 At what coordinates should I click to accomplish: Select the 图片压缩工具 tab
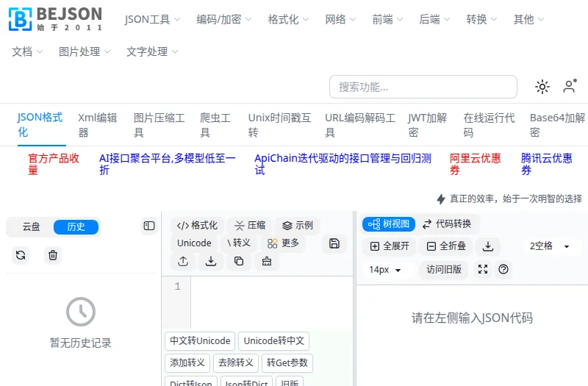pos(159,124)
